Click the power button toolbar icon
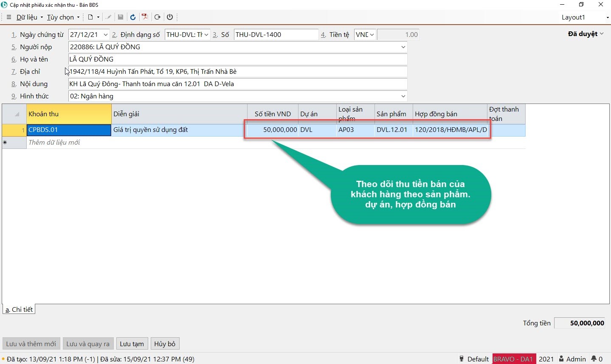The image size is (611, 364). tap(170, 17)
